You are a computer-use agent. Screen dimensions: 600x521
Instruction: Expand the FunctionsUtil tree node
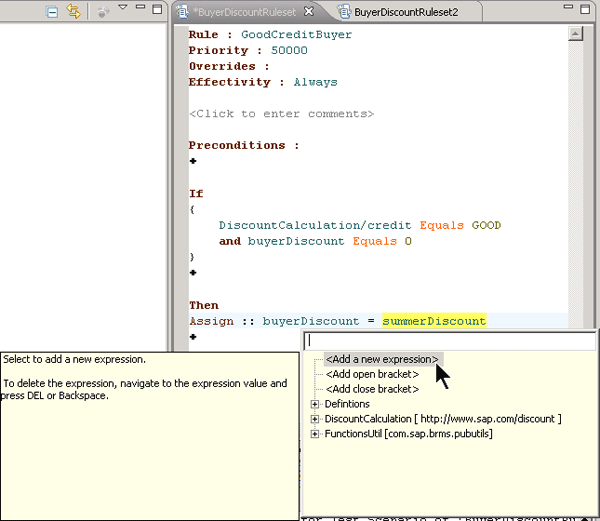(x=315, y=434)
